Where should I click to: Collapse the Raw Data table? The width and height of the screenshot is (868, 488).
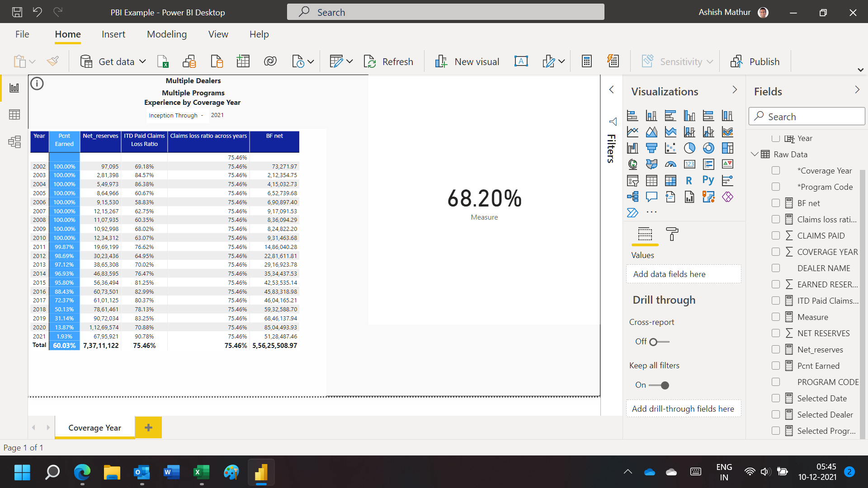click(754, 154)
